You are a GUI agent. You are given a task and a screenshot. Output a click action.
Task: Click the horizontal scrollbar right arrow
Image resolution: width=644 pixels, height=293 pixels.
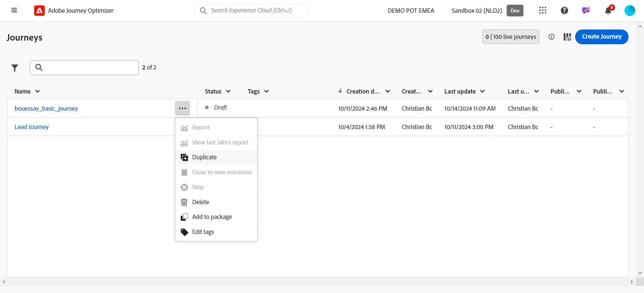632,282
